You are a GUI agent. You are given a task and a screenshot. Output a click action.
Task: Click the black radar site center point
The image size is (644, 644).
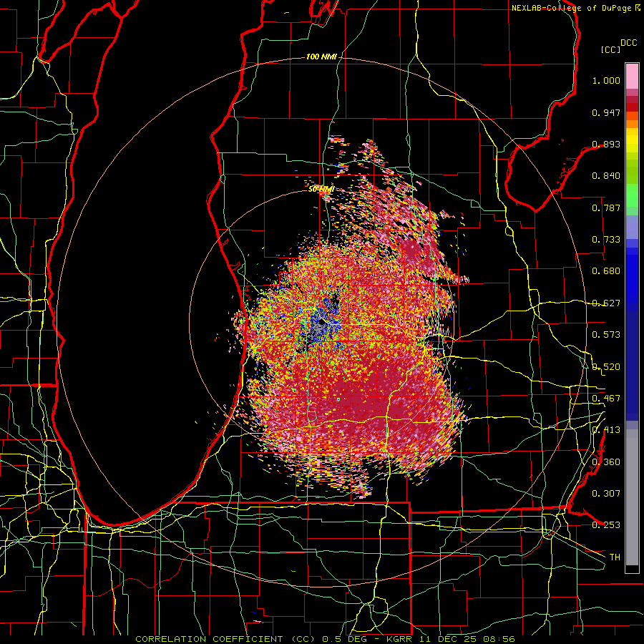pyautogui.click(x=322, y=323)
